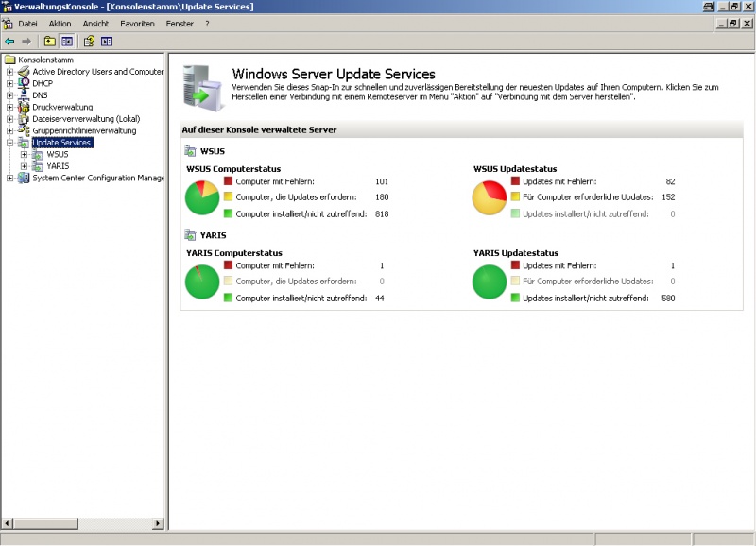Viewport: 756px width, 546px height.
Task: Click YARIS Updatestatus pie chart
Action: tap(490, 282)
